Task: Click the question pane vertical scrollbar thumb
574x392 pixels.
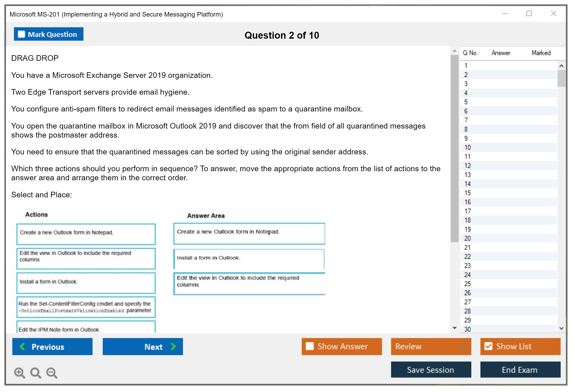Action: coord(454,148)
